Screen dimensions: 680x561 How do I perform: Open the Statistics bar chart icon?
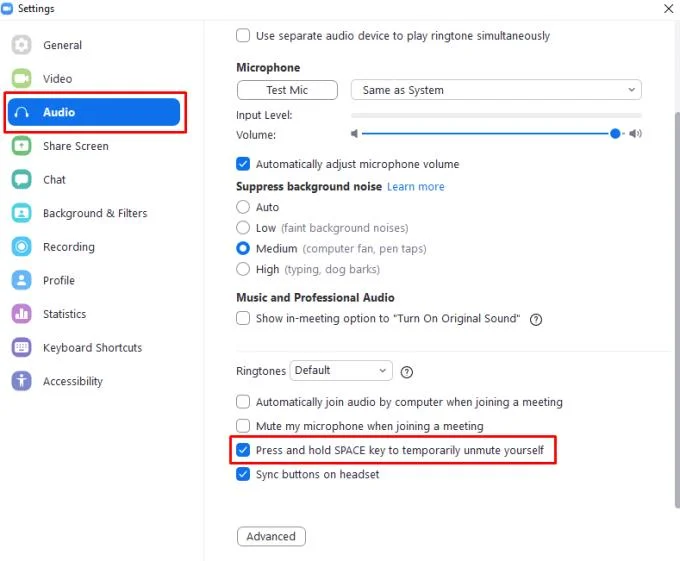pyautogui.click(x=21, y=314)
